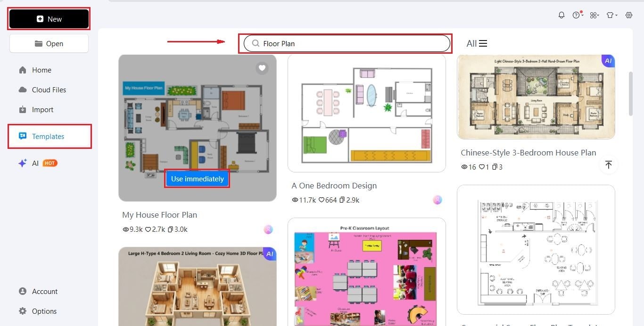This screenshot has width=644, height=326.
Task: Click the magnifier icon in the search box
Action: (256, 43)
